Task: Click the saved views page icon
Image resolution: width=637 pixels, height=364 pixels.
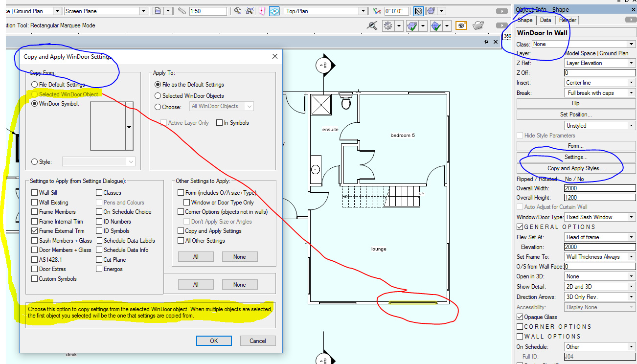Action: click(158, 11)
